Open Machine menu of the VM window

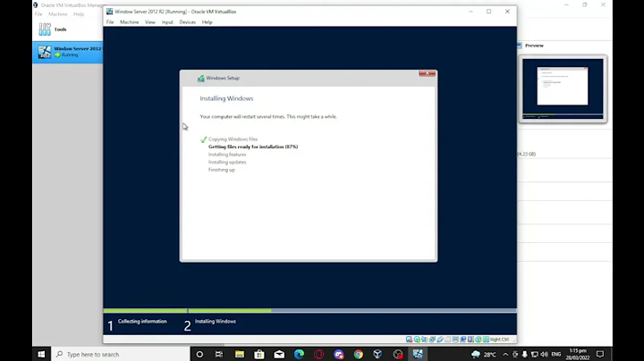click(130, 22)
